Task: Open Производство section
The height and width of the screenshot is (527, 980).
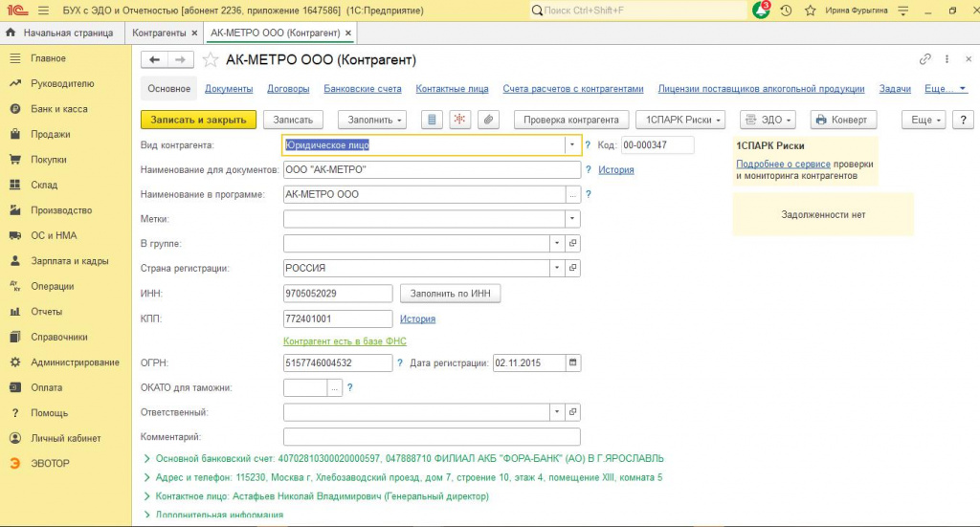Action: 61,210
